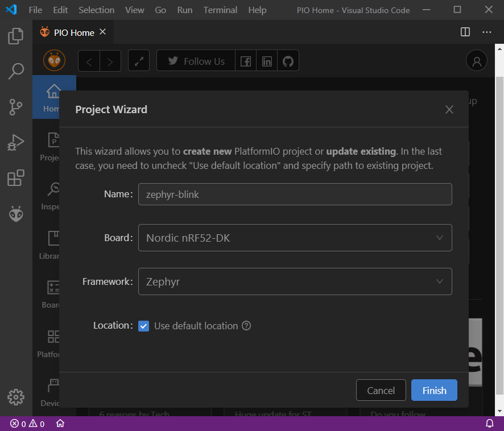Click the project Name input field
Screen dimensions: 504x431
pyautogui.click(x=295, y=194)
